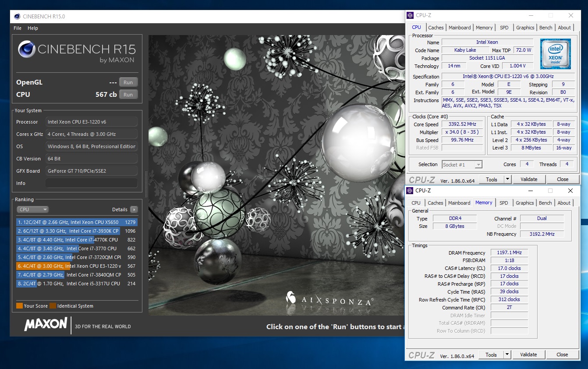The width and height of the screenshot is (588, 369).
Task: Click the MAXON logo at bottom
Action: click(x=46, y=325)
